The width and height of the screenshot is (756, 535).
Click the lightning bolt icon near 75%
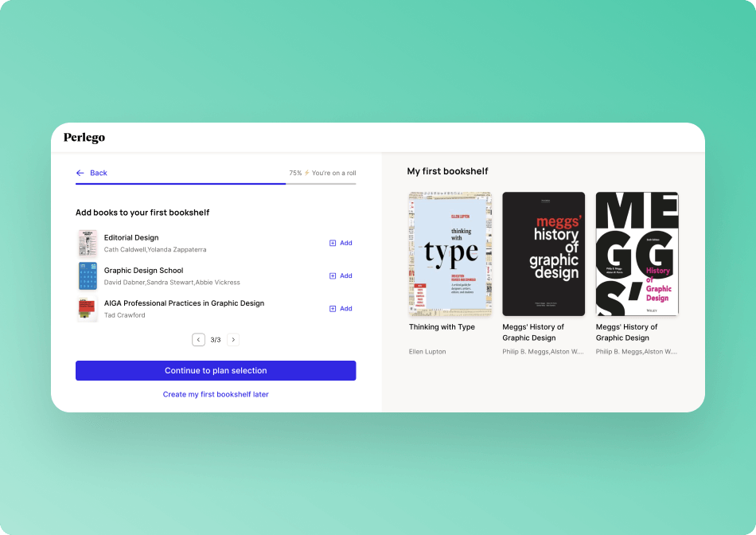306,173
